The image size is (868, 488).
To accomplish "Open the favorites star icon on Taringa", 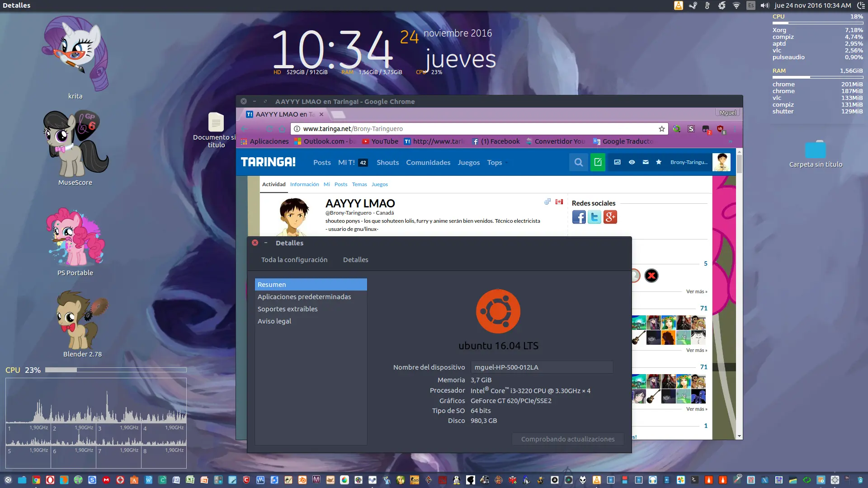I will coord(659,162).
